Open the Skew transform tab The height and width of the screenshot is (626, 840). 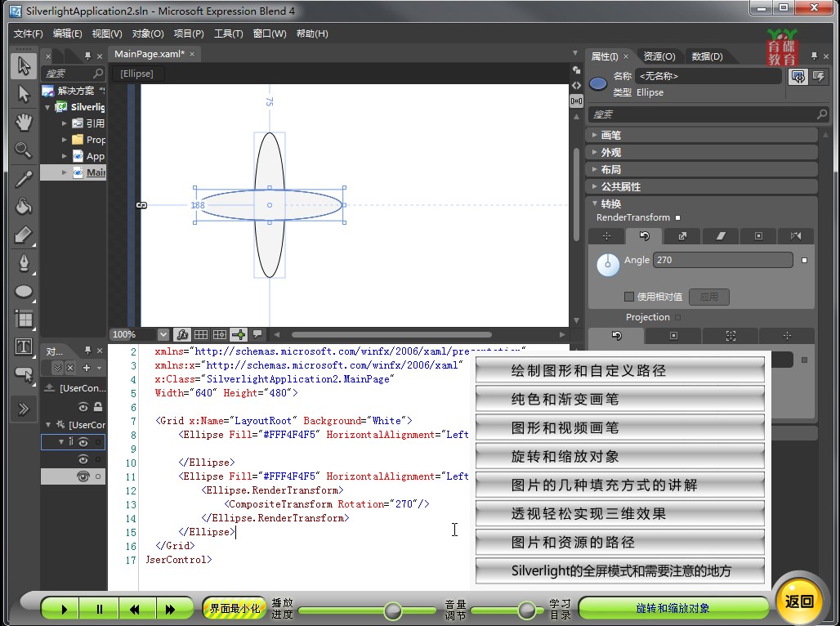721,236
